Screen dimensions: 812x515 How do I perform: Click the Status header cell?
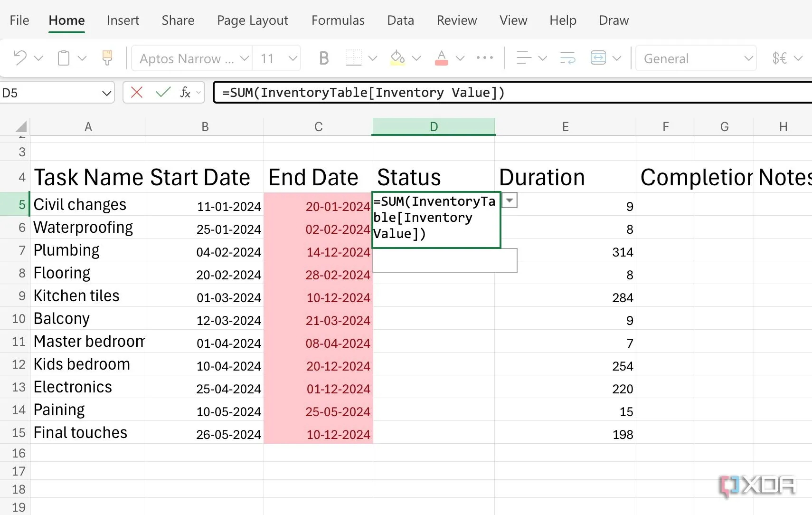click(x=434, y=177)
